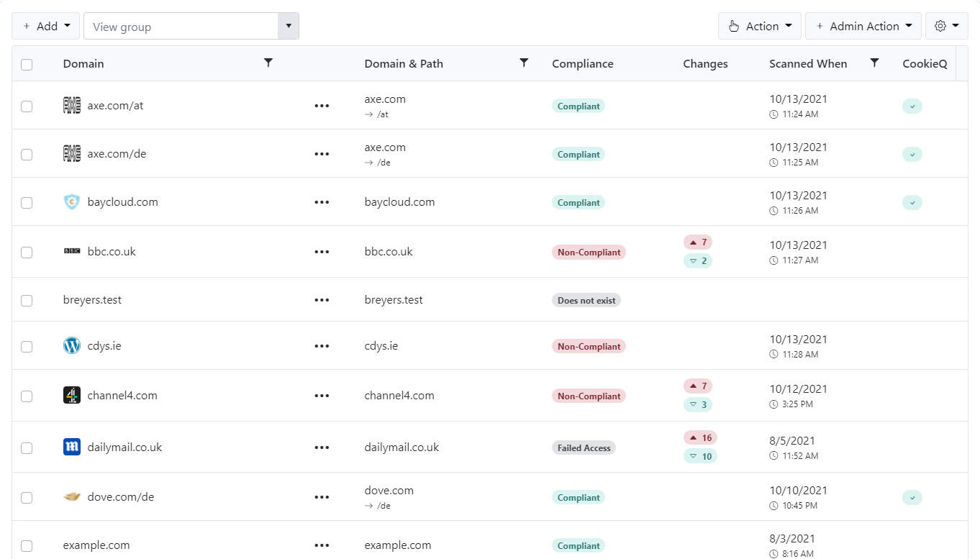Check the checkbox for axe.com/at row

tap(27, 106)
